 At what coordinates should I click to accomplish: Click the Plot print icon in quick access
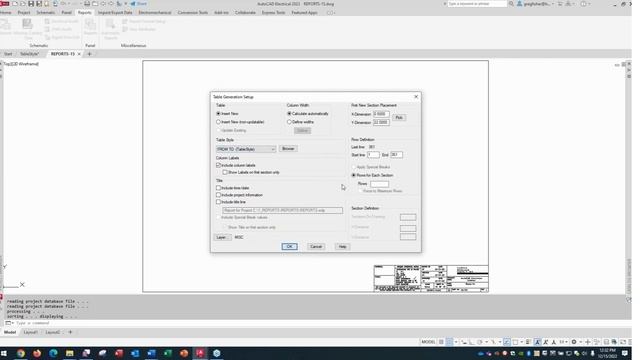[87, 4]
